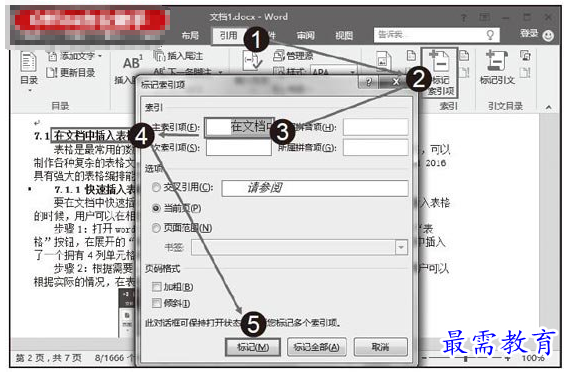The image size is (564, 374).
Task: Switch to the 视图 ribbon tab
Action: coord(344,35)
